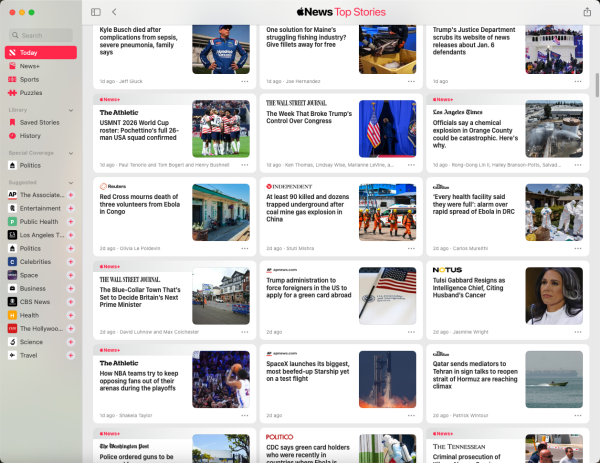This screenshot has width=600, height=463.
Task: Click the Tulsi Gabbard portrait thumbnail
Action: (554, 296)
